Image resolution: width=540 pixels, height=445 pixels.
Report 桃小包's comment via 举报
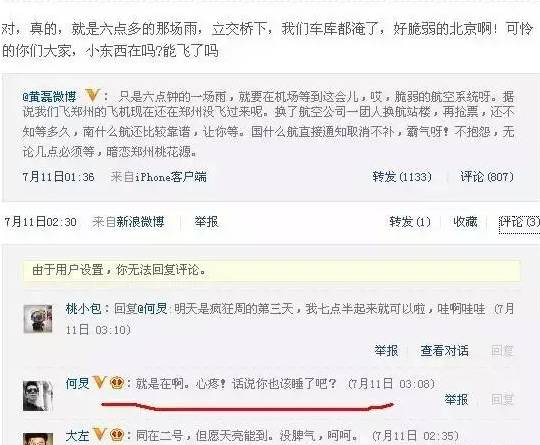coord(386,351)
